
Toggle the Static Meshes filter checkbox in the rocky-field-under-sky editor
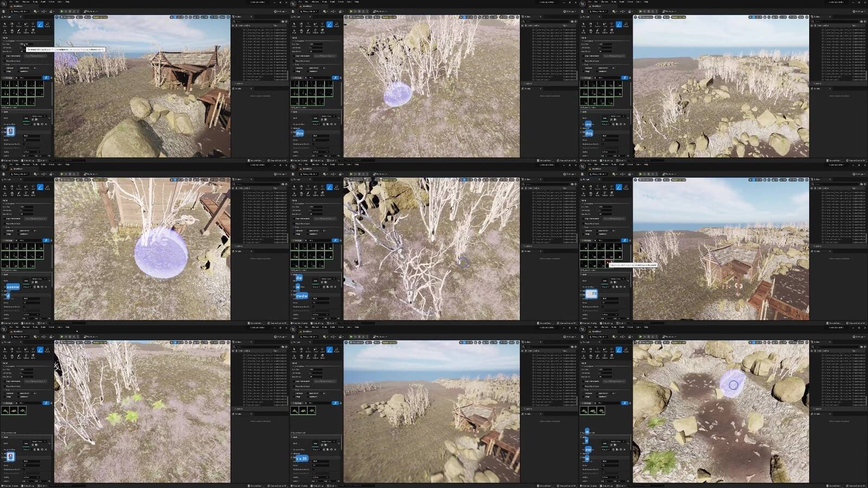click(x=597, y=68)
